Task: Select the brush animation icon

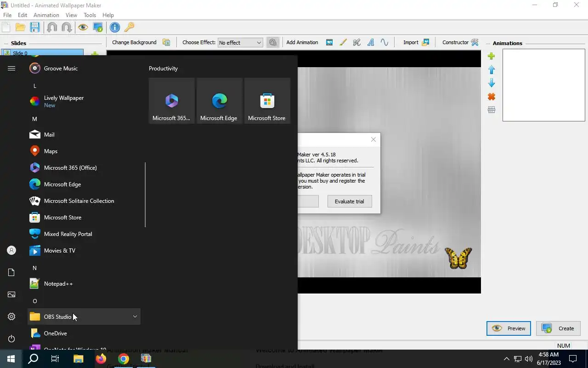Action: click(343, 42)
